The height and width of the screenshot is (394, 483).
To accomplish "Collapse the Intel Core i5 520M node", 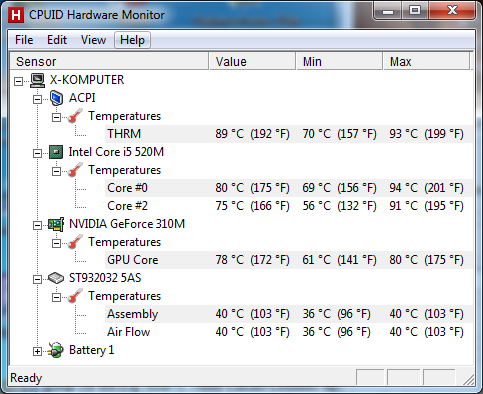I will click(x=37, y=153).
